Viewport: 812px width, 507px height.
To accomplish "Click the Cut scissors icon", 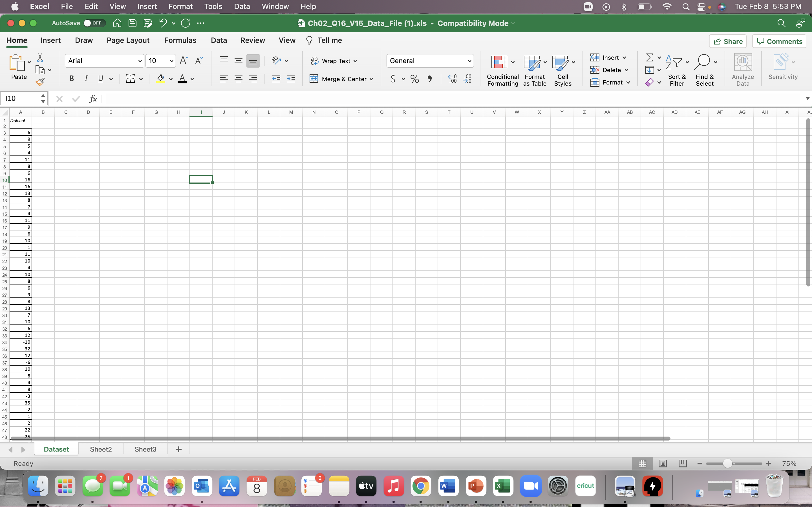I will tap(40, 58).
